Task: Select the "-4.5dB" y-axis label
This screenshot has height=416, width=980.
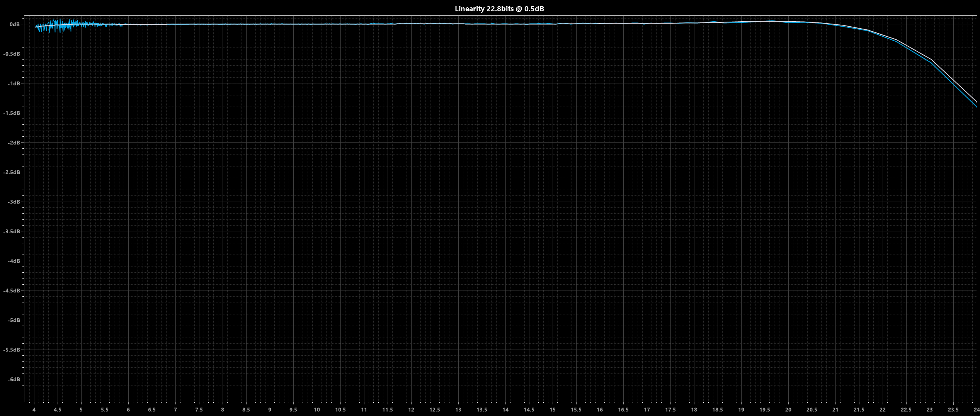Action: coord(12,290)
